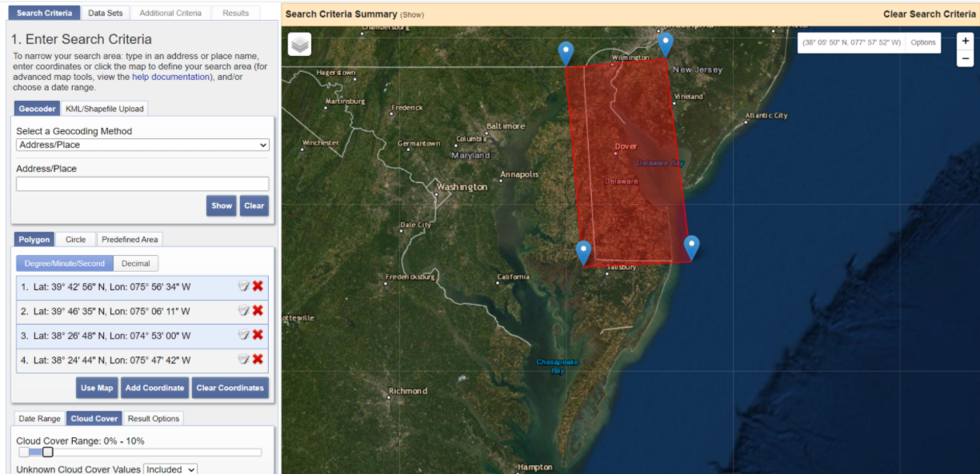This screenshot has height=474, width=980.
Task: Remove coordinate 3 using red X
Action: [x=258, y=335]
